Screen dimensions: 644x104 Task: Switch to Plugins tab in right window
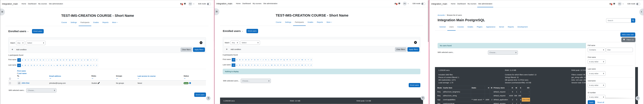(479, 27)
